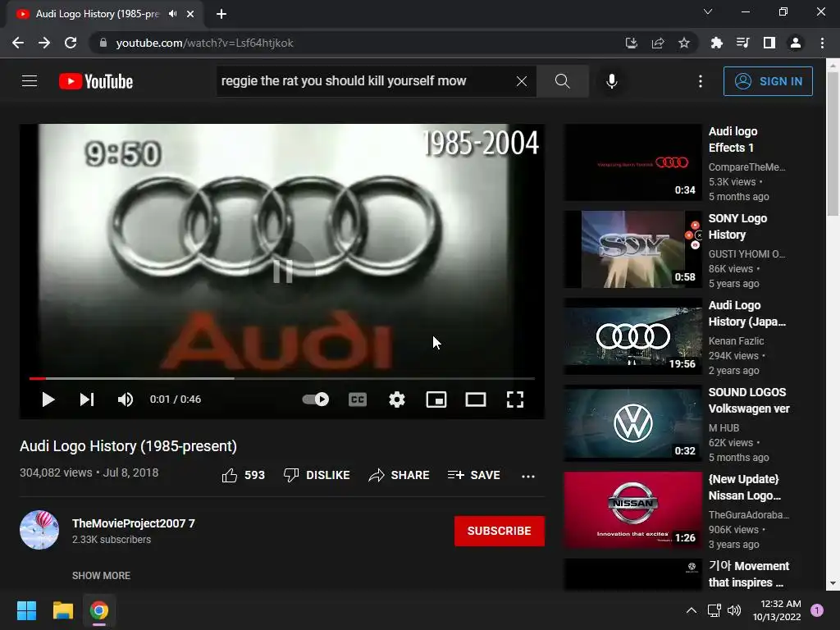Mute the tab via speaker icon
Viewport: 840px width, 630px height.
172,14
